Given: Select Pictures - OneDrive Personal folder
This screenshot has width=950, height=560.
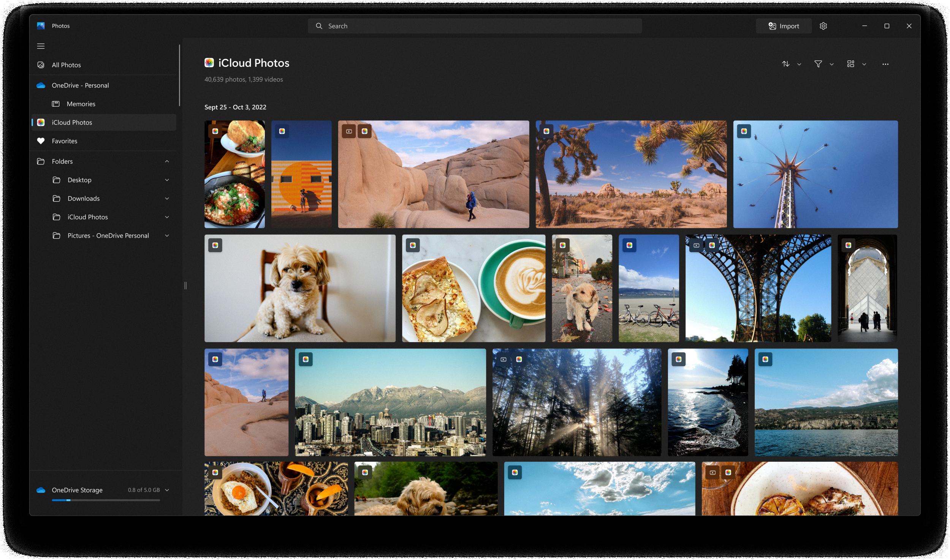Looking at the screenshot, I should tap(104, 236).
